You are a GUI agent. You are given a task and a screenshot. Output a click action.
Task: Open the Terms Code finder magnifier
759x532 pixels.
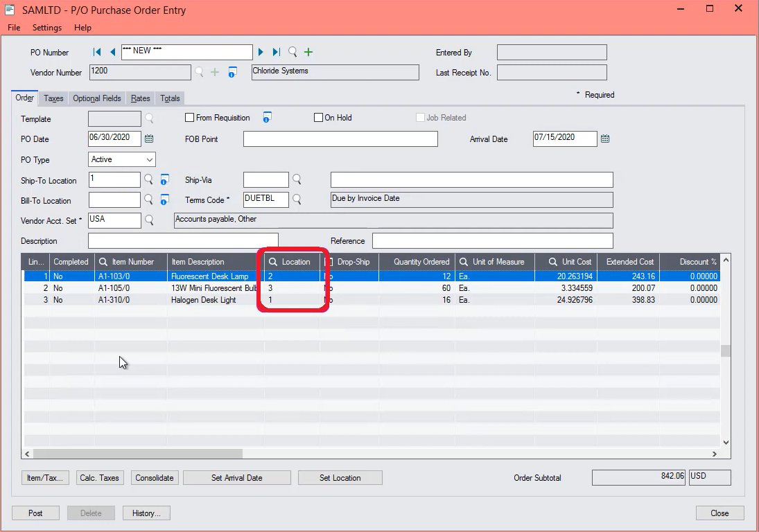click(x=297, y=199)
